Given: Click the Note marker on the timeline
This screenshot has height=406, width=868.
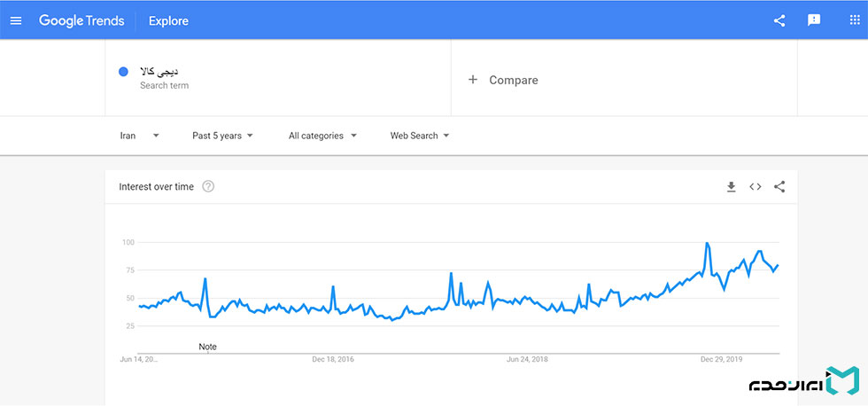Looking at the screenshot, I should (207, 347).
